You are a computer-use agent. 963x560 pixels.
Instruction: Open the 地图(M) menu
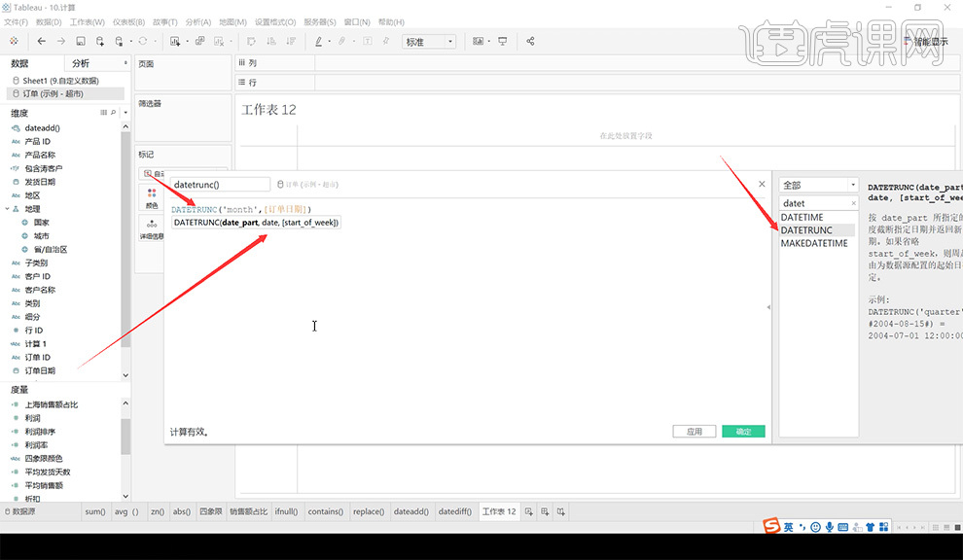coord(232,22)
